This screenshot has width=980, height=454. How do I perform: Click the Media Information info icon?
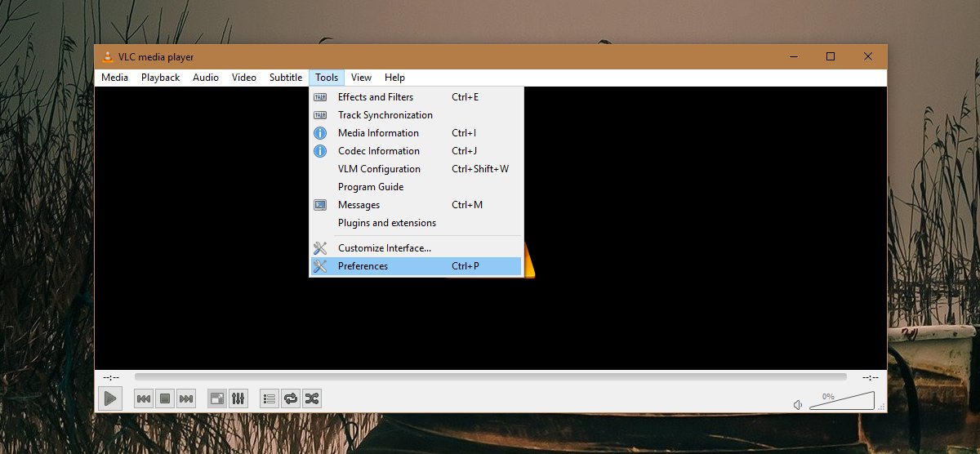tap(320, 133)
